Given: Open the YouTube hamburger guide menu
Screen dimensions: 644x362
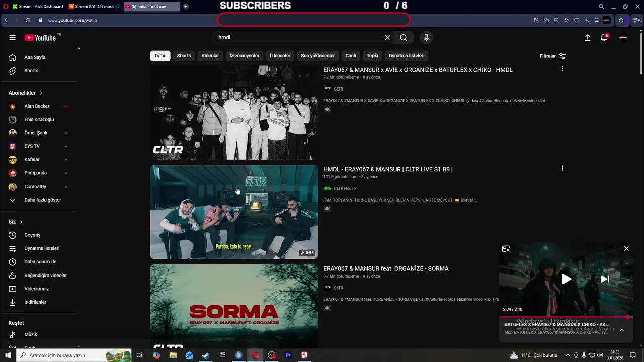Looking at the screenshot, I should pyautogui.click(x=13, y=38).
